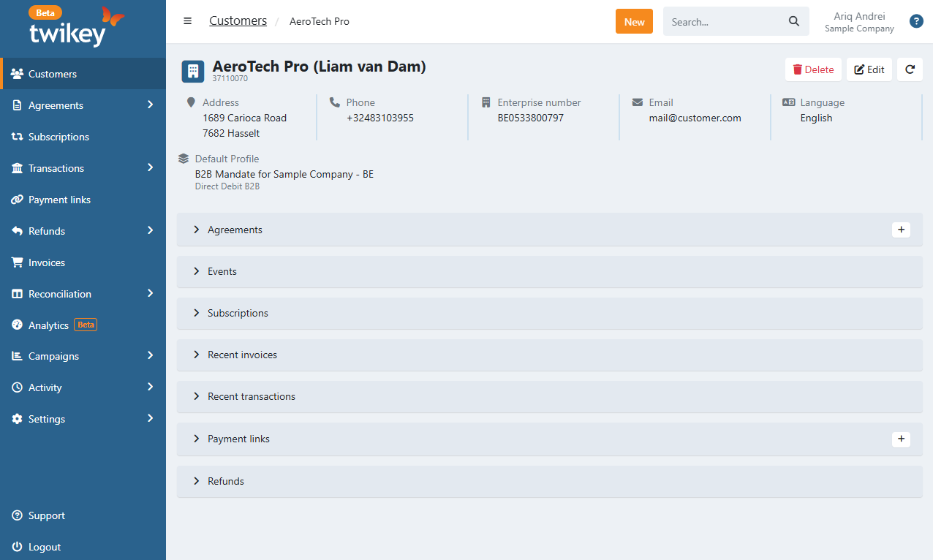Delete the AeroTech Pro customer

(x=813, y=69)
